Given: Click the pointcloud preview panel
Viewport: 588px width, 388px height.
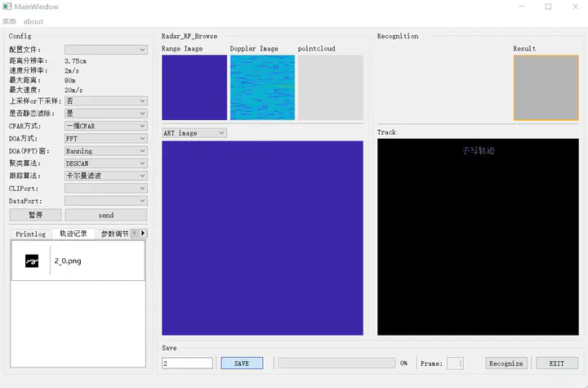Looking at the screenshot, I should tap(330, 87).
